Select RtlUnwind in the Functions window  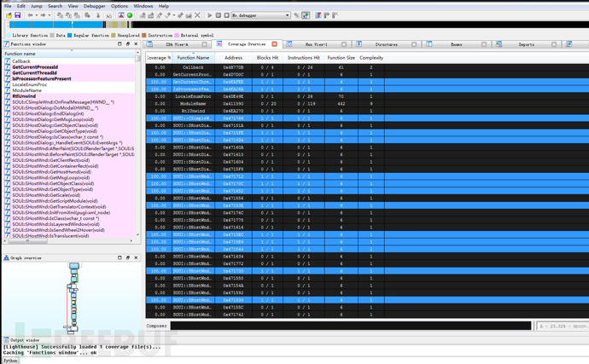click(22, 96)
